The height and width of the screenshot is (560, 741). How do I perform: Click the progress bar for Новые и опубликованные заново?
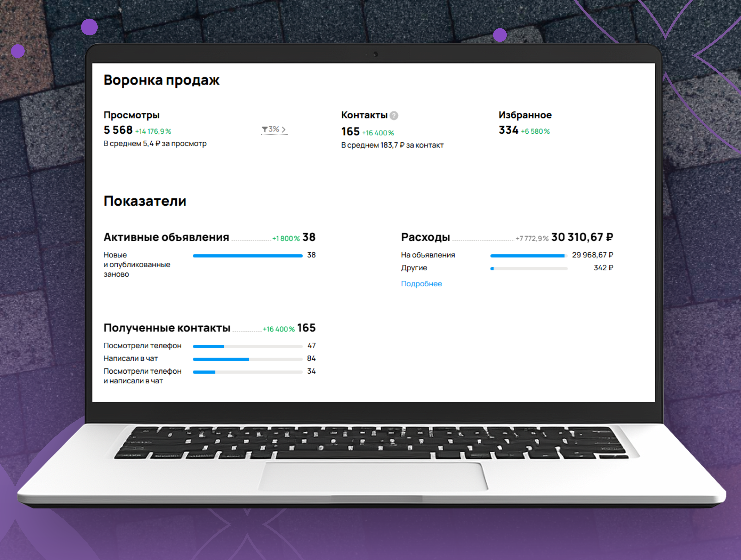248,256
